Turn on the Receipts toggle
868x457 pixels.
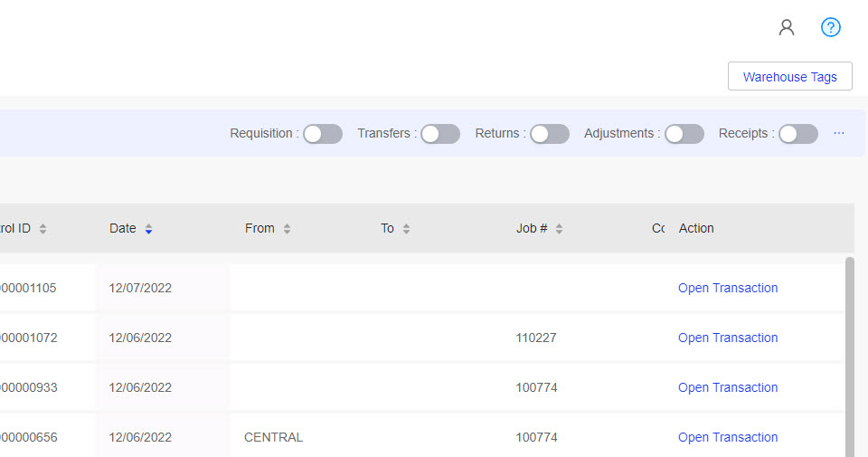pos(798,134)
